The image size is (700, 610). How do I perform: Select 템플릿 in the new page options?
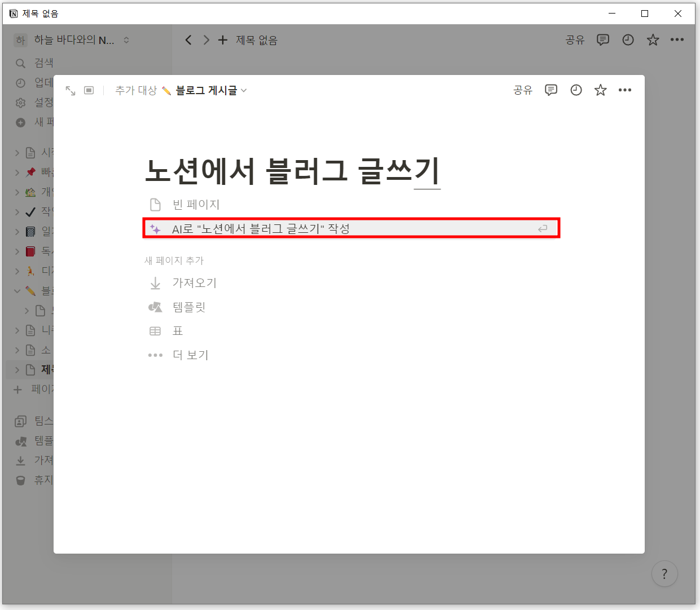(351, 307)
